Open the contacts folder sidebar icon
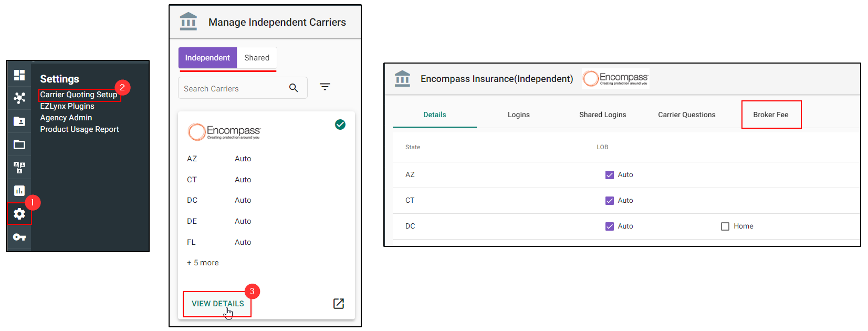The image size is (868, 331). (x=19, y=121)
